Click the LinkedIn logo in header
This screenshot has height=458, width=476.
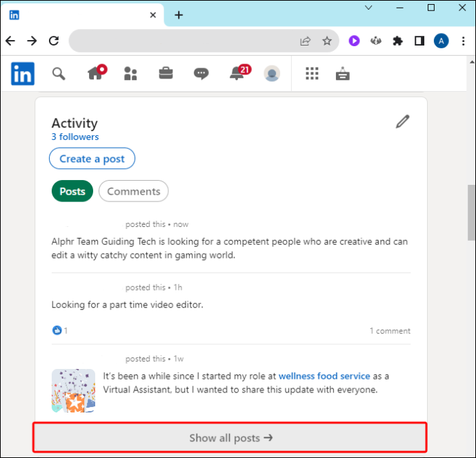[23, 74]
